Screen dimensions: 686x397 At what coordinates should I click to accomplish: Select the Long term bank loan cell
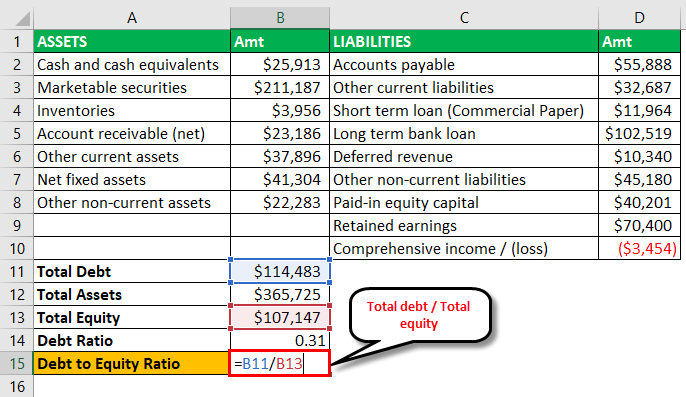pyautogui.click(x=464, y=134)
